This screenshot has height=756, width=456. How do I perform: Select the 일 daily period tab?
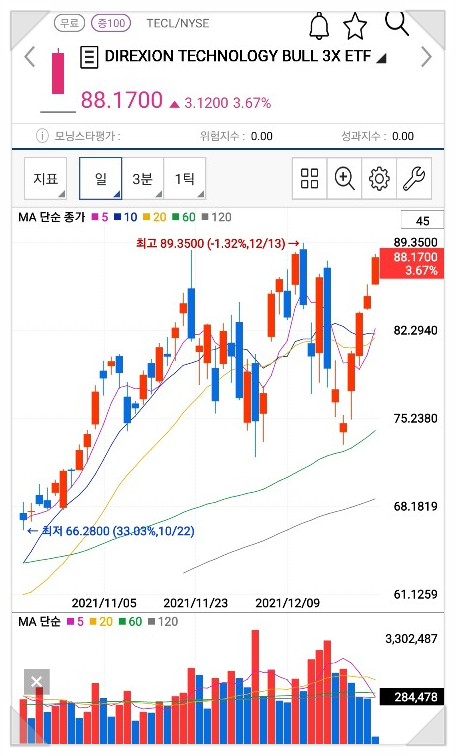[x=100, y=178]
